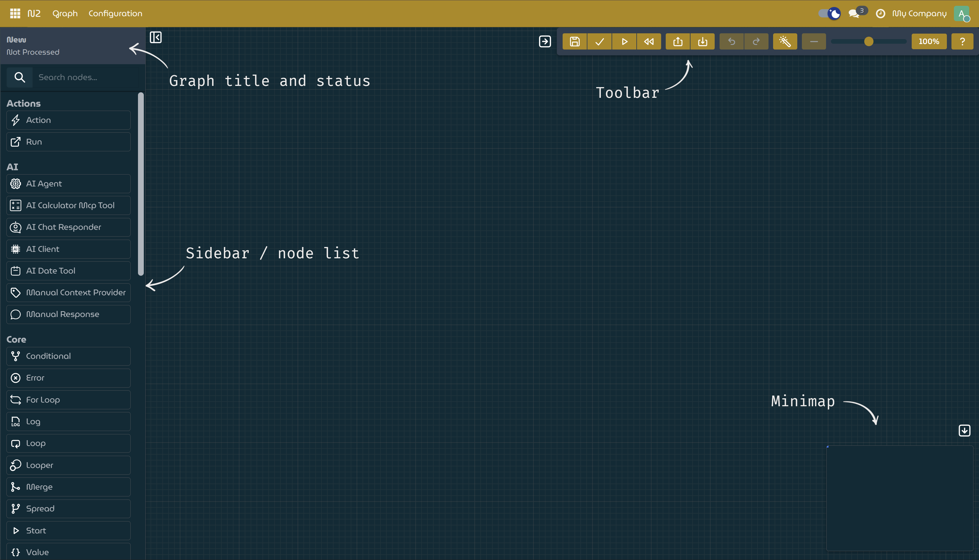Collapse the sidebar using the panel icon
The image size is (979, 560).
click(156, 37)
